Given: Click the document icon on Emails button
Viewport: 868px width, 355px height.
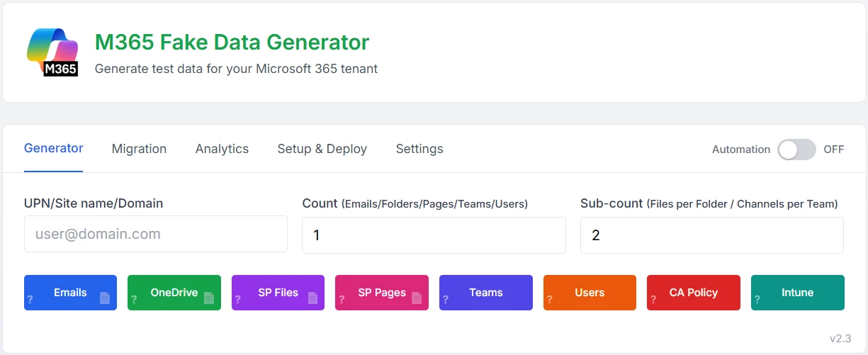Looking at the screenshot, I should [x=105, y=298].
